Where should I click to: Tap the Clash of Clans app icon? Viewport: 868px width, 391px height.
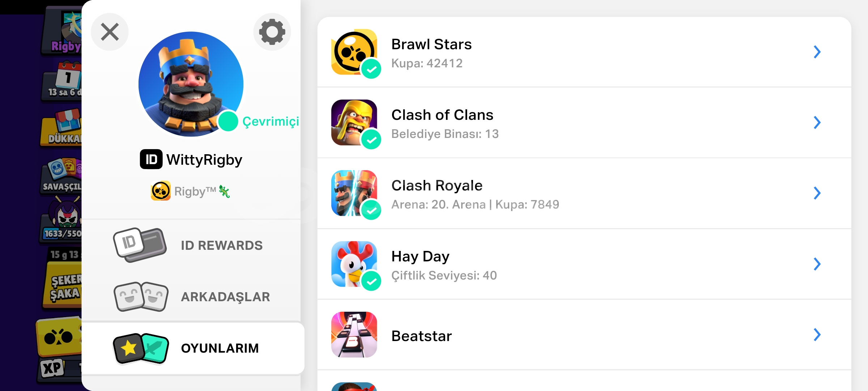pos(354,122)
